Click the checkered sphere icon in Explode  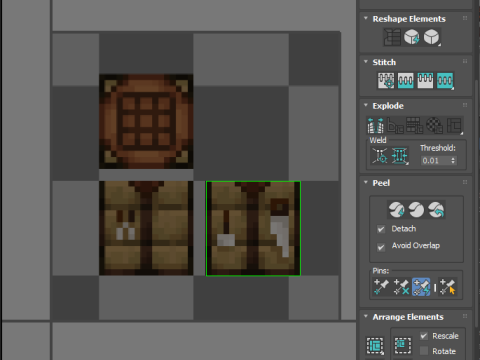(x=434, y=125)
